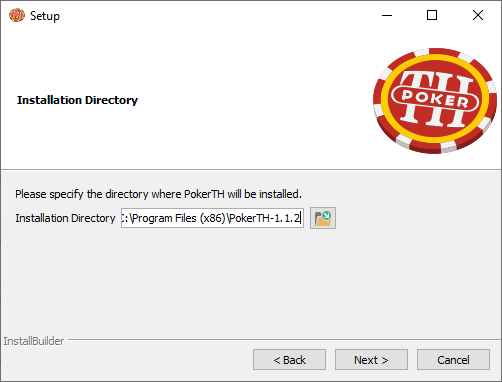Maximize the Setup installer window
The height and width of the screenshot is (382, 502).
click(432, 15)
